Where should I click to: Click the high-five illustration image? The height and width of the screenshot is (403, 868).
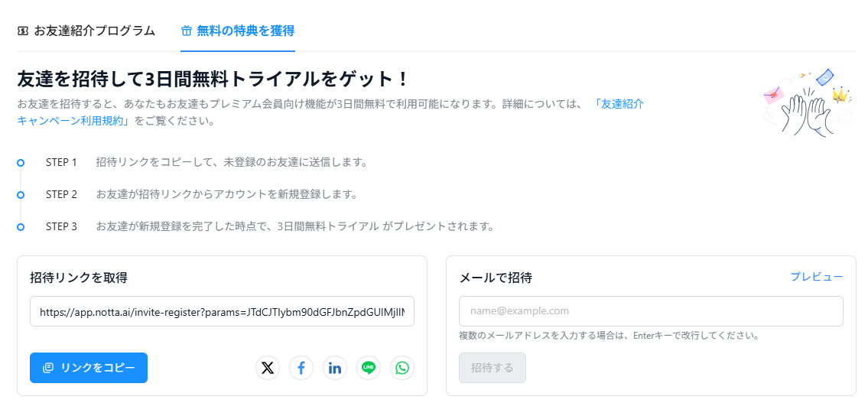pos(807,103)
